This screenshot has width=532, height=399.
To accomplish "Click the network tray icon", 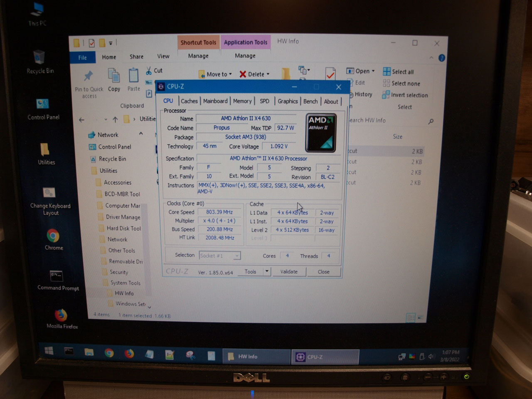I will pos(402,357).
